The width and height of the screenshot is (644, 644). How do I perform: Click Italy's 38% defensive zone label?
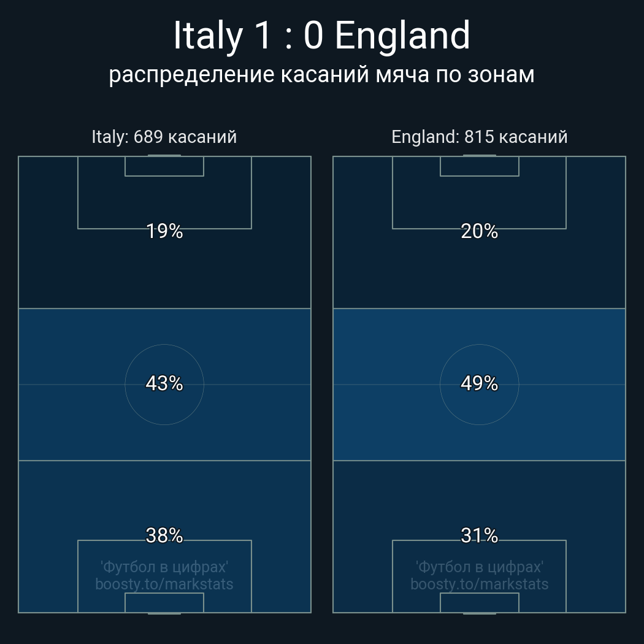tap(164, 535)
